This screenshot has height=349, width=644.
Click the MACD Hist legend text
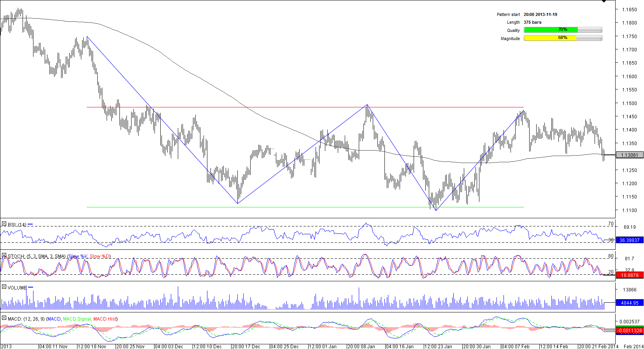pos(105,319)
